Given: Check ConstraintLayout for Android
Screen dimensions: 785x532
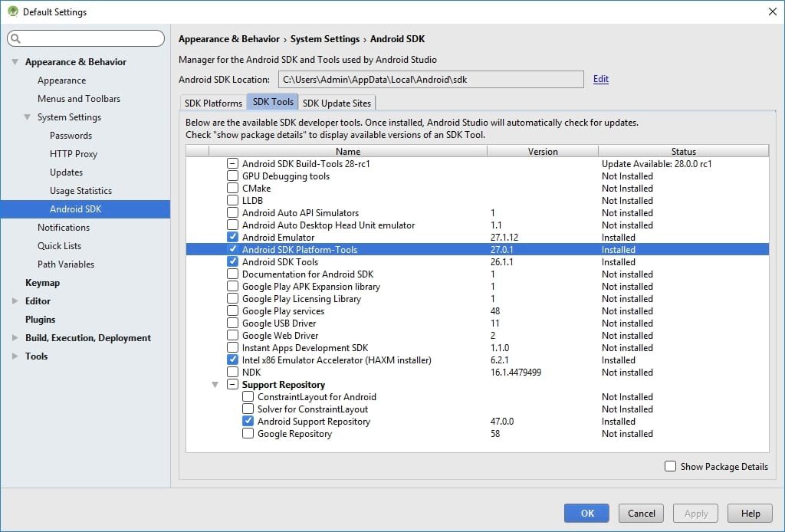Looking at the screenshot, I should [248, 396].
